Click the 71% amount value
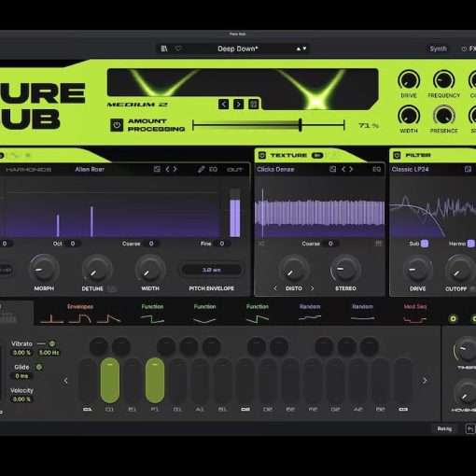 pos(369,125)
